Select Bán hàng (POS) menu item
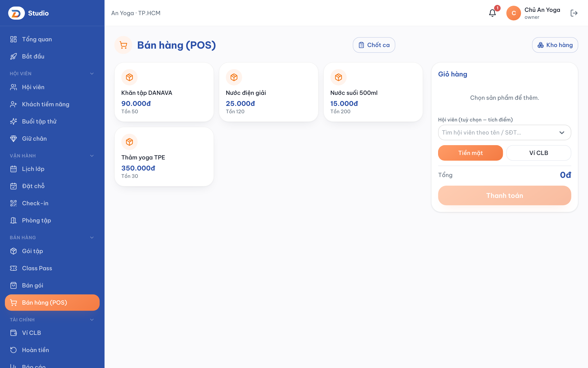Image resolution: width=588 pixels, height=368 pixels. point(52,303)
